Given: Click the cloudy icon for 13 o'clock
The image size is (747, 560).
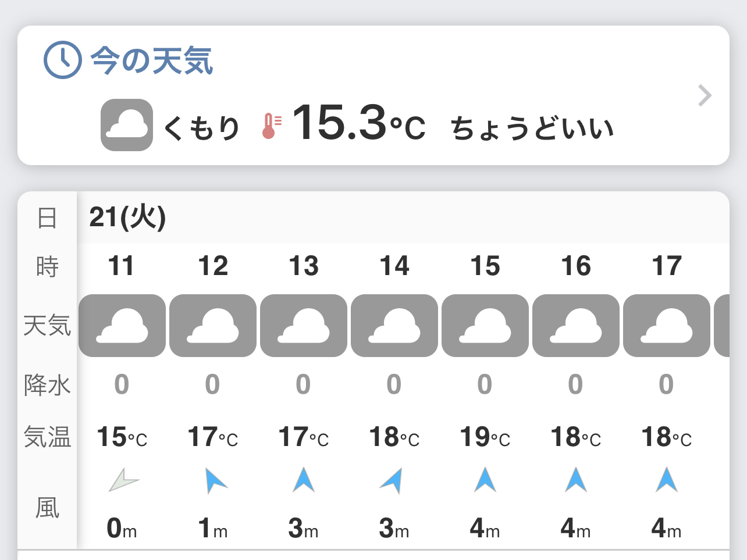Looking at the screenshot, I should 304,326.
